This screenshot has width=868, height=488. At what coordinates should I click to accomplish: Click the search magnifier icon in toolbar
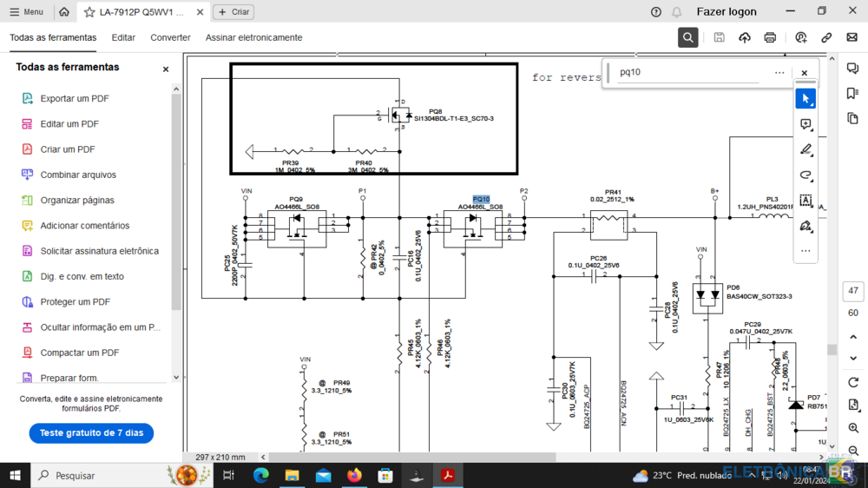coord(687,37)
